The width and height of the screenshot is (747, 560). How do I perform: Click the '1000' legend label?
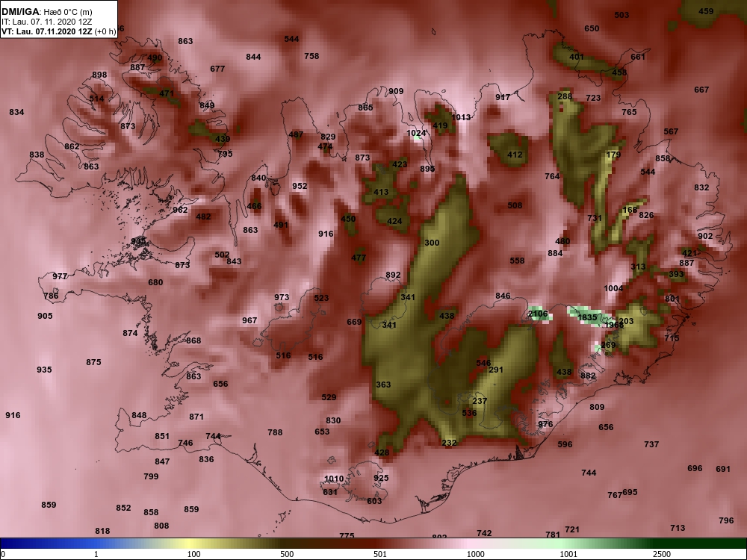click(475, 554)
